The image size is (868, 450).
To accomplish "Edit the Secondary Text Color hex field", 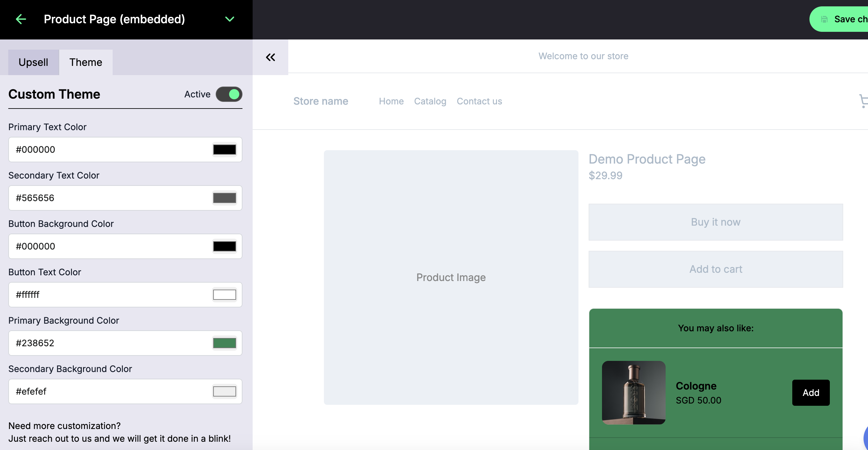I will [x=101, y=198].
